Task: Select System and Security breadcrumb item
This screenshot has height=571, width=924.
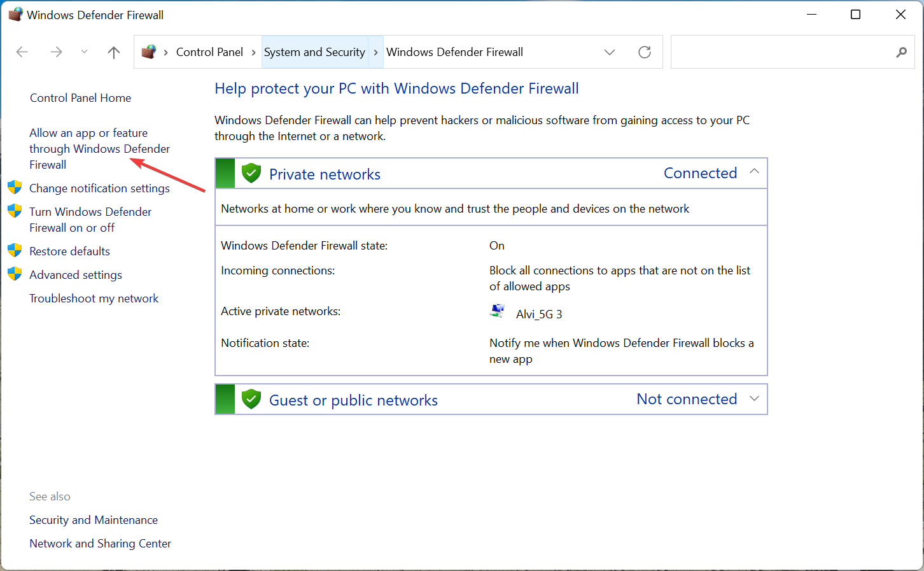Action: click(x=314, y=52)
